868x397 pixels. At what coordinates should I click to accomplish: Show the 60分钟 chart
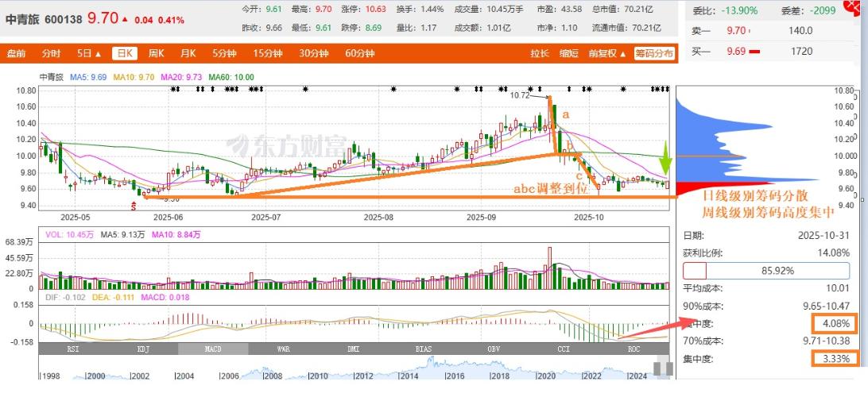tap(360, 54)
